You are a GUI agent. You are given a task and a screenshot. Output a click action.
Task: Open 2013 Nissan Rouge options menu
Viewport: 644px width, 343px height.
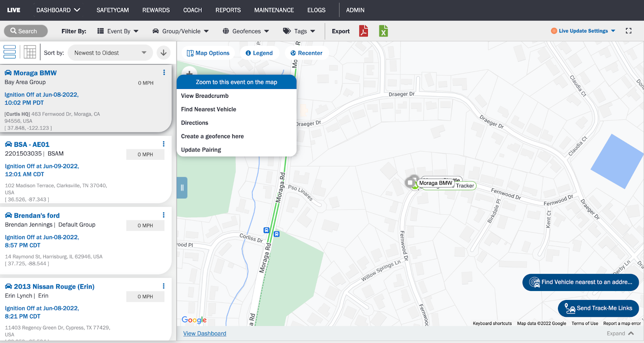pyautogui.click(x=163, y=286)
